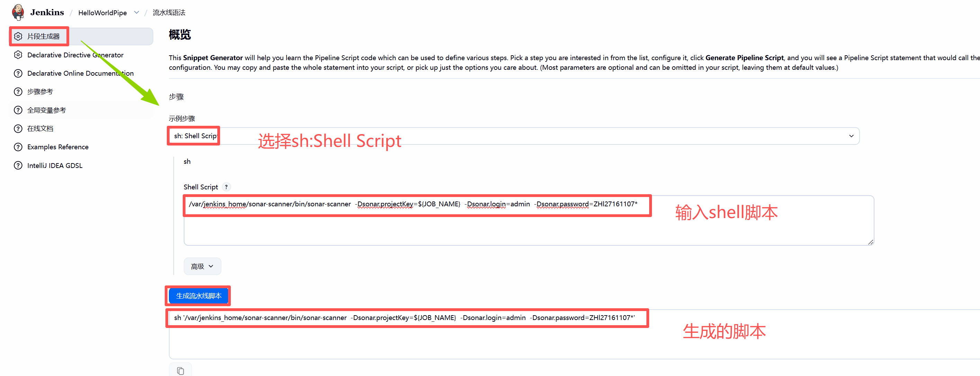Click the 生成流水线脚本 button
The height and width of the screenshot is (376, 980).
[199, 295]
